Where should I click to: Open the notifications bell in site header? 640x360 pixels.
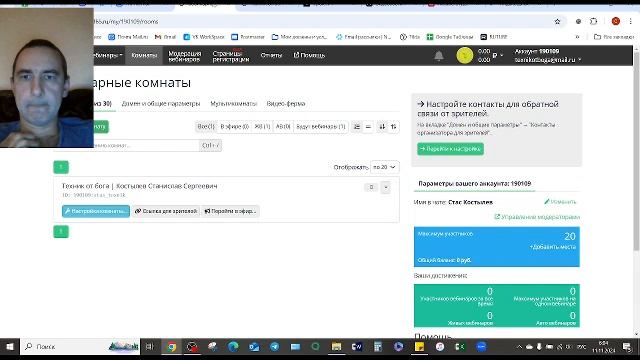439,56
